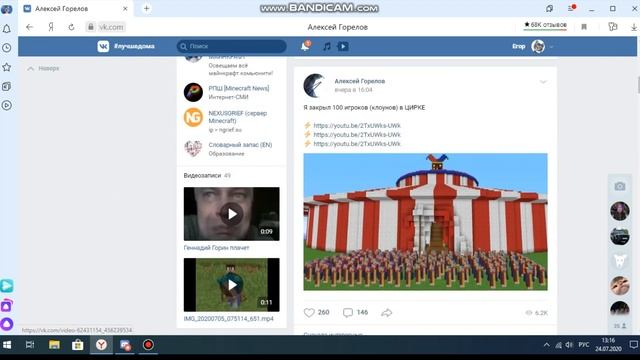The height and width of the screenshot is (360, 640).
Task: Open browser sidebar video play icon
Action: pos(7,105)
